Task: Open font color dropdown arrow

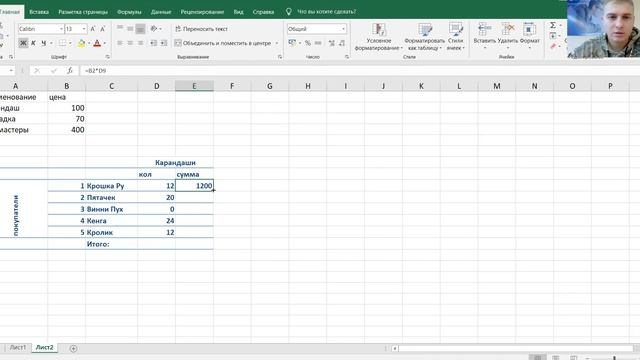Action: point(104,43)
